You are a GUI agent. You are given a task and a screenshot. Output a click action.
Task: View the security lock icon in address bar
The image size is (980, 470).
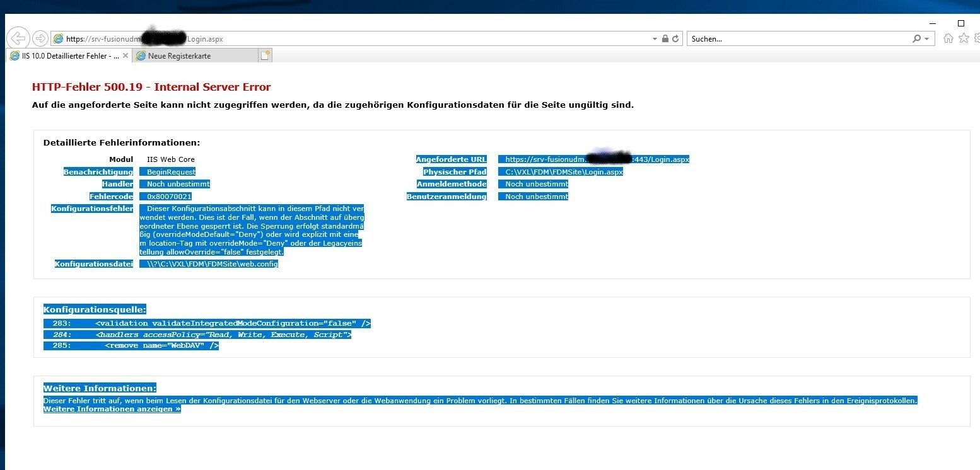point(665,39)
